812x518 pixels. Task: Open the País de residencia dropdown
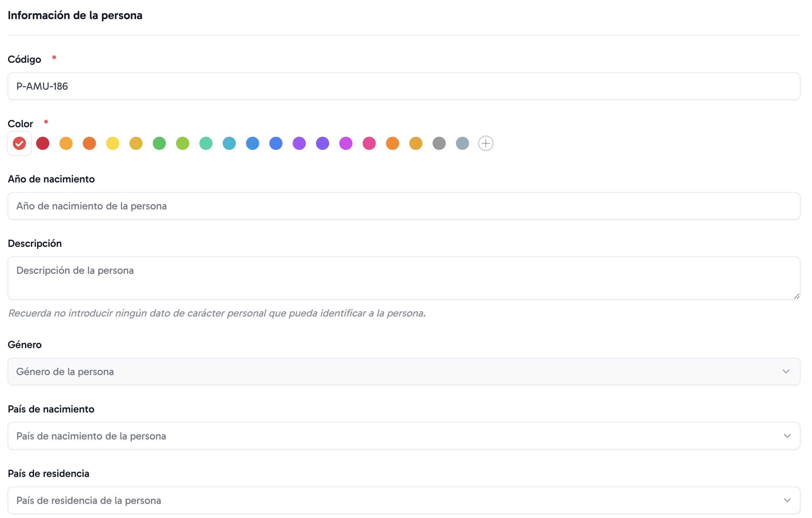[x=403, y=501]
